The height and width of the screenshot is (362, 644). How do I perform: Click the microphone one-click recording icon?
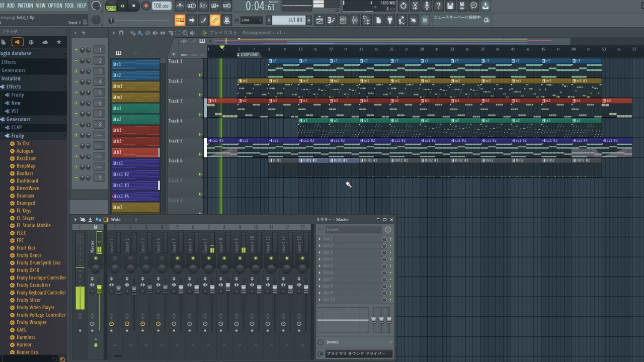427,6
